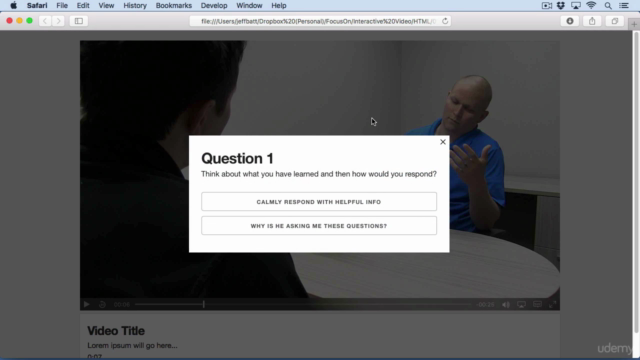Click 'Lorem ipsum will go here...' text
The height and width of the screenshot is (360, 640).
132,346
